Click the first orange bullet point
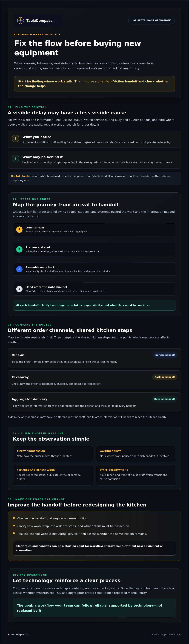This screenshot has height=644, width=189. point(14,518)
